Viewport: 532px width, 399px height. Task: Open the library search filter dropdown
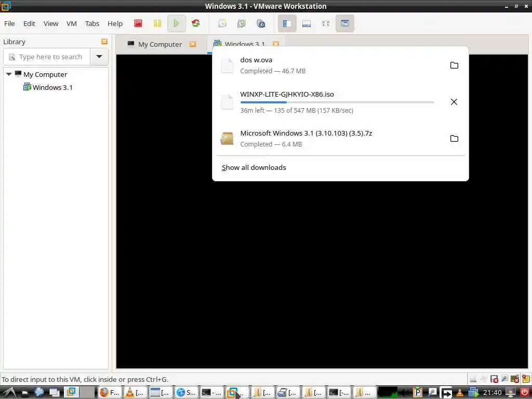pyautogui.click(x=99, y=57)
